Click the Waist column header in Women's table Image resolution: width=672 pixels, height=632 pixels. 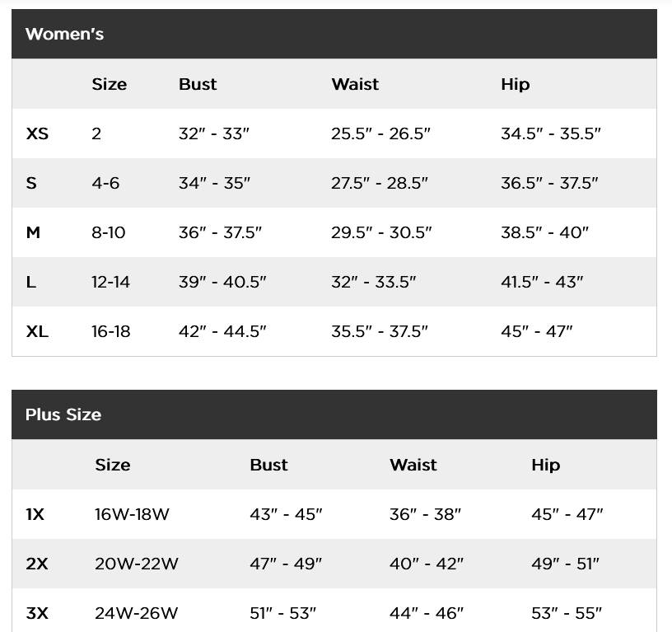pos(355,84)
